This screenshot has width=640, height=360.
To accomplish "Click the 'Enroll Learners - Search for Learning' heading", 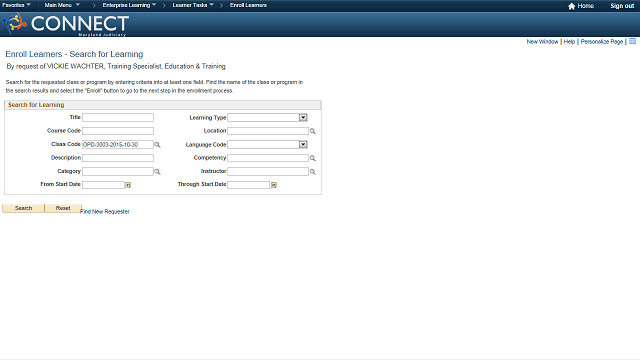I will coord(74,54).
